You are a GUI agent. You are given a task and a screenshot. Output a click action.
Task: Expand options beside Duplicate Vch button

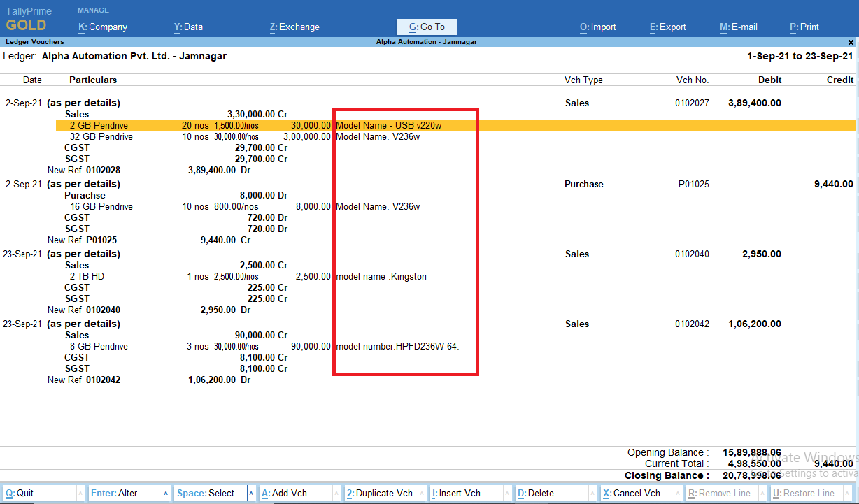423,493
